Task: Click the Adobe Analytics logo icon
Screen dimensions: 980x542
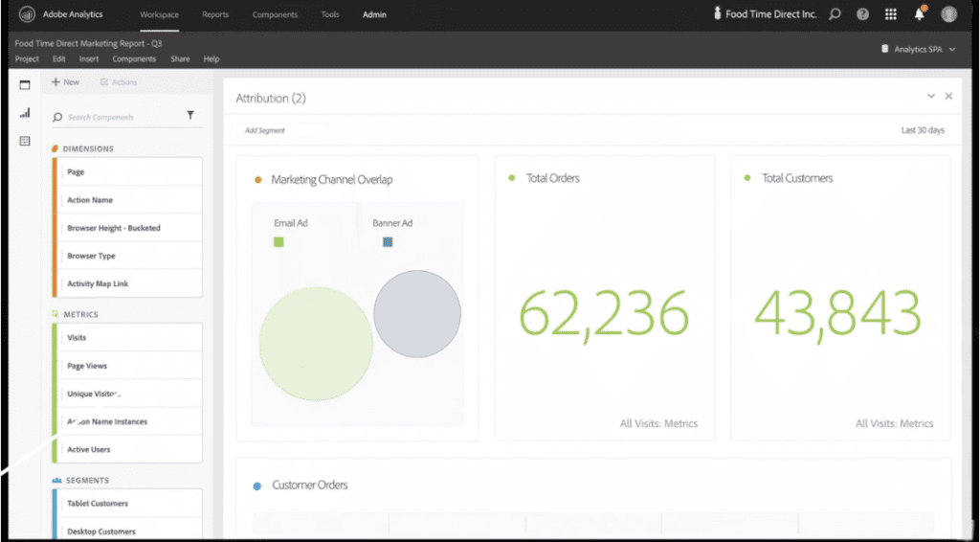Action: pos(27,14)
